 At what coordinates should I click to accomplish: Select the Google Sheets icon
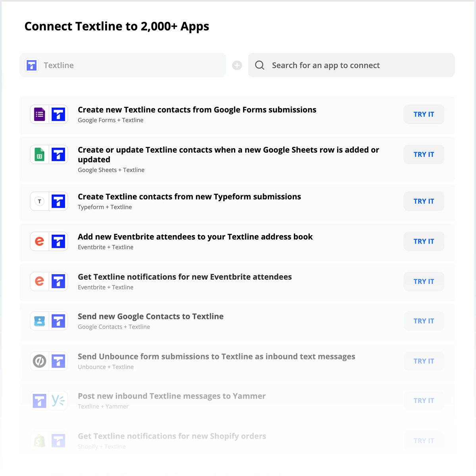(39, 154)
